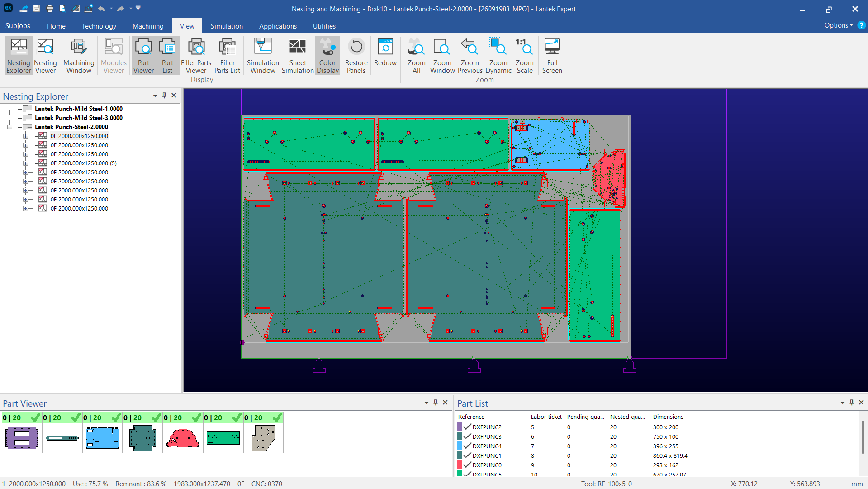Activate the Zoom Window tool

pos(442,55)
